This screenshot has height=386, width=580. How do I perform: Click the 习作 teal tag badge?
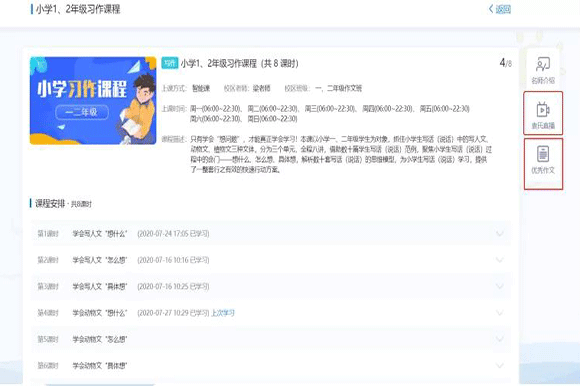tap(169, 63)
